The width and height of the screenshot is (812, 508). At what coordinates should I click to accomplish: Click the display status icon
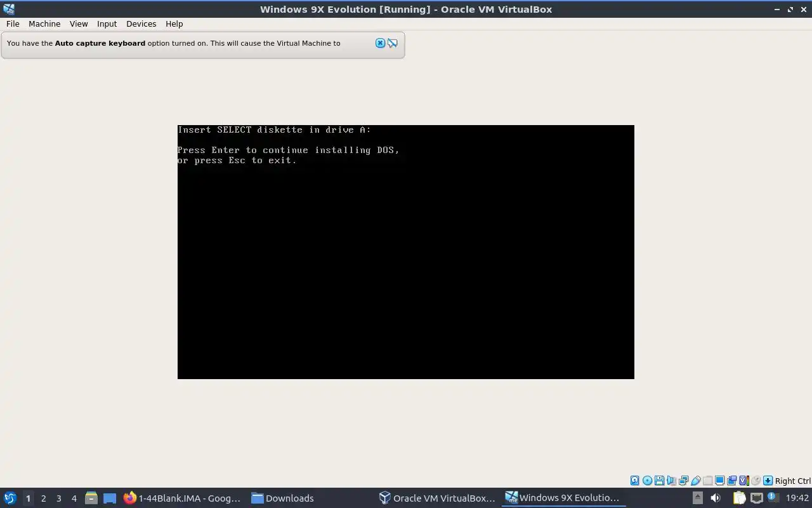point(719,481)
